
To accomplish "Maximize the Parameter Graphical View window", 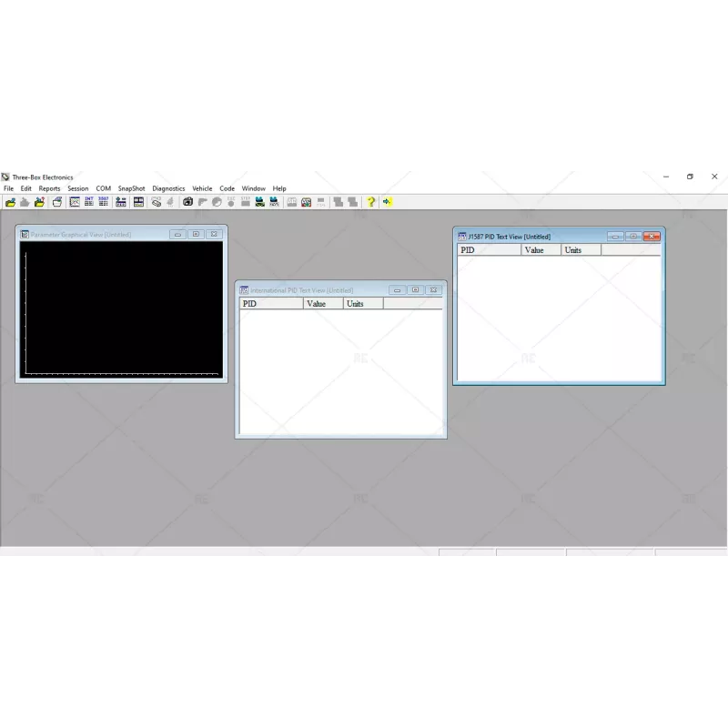I will [196, 235].
